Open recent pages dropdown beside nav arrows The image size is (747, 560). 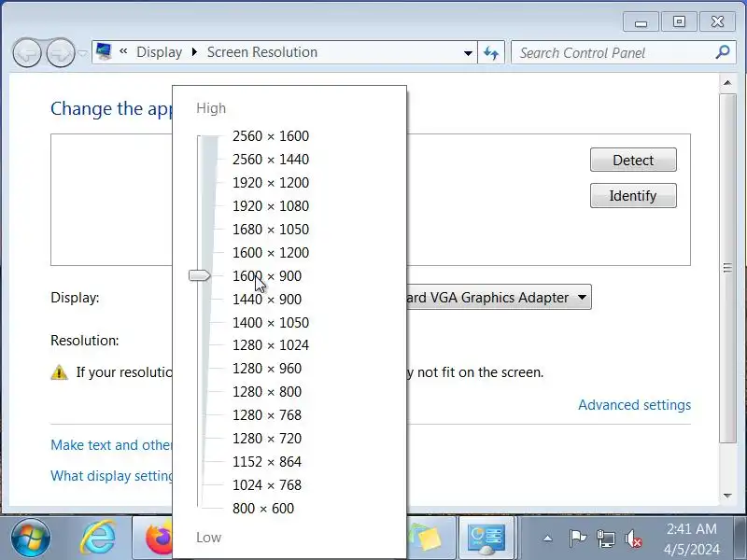point(82,53)
